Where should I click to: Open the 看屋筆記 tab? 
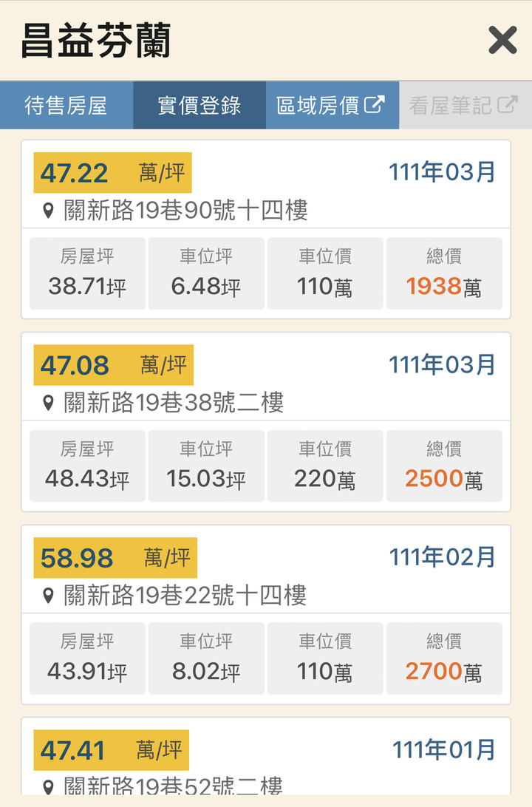coord(465,105)
